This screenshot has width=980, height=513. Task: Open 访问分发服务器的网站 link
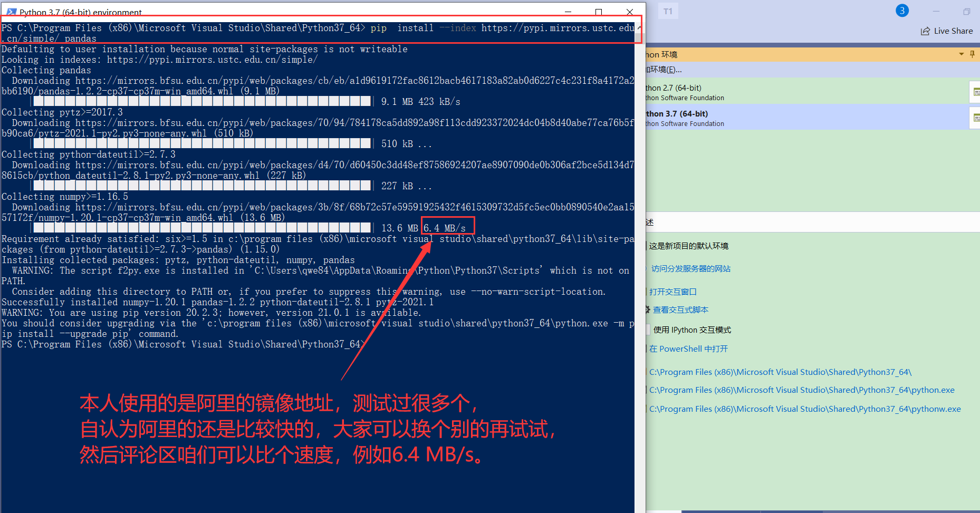click(690, 269)
